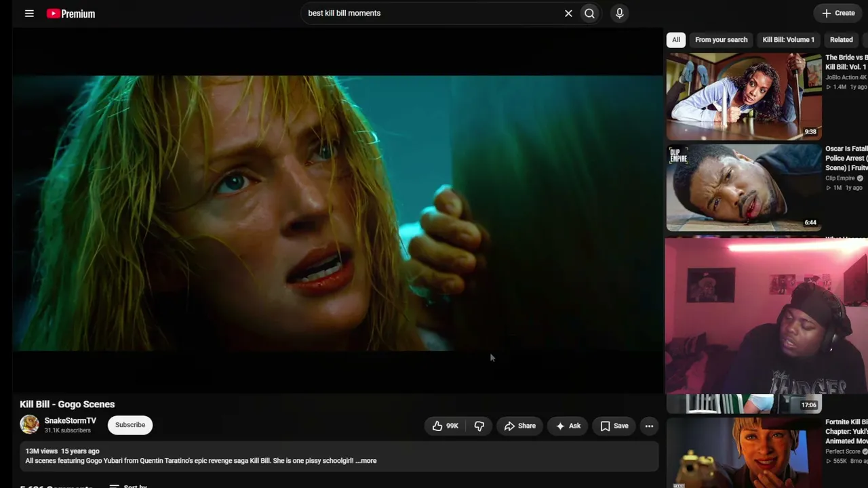
Task: Open the hamburger guide menu
Action: coord(29,13)
